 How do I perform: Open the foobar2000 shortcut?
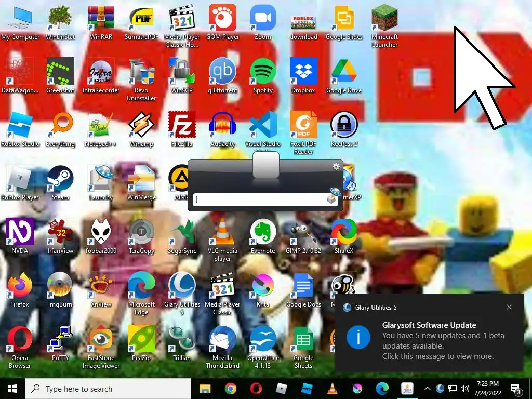(101, 236)
